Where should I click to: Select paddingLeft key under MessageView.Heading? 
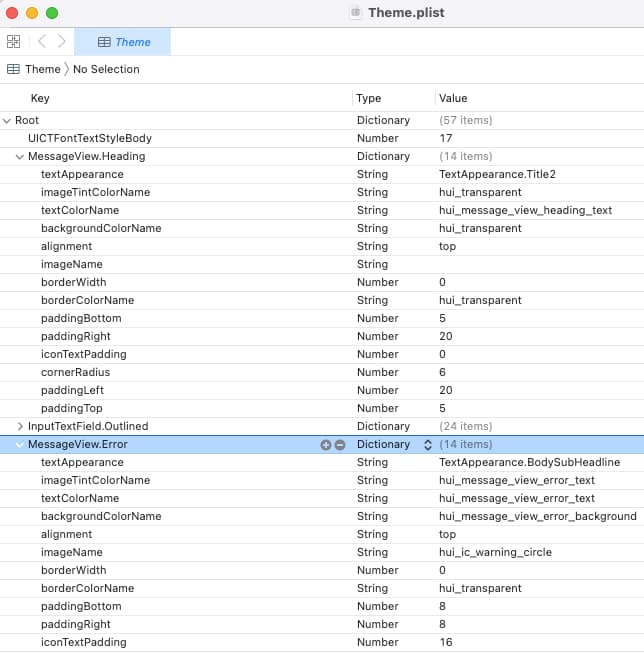point(72,390)
